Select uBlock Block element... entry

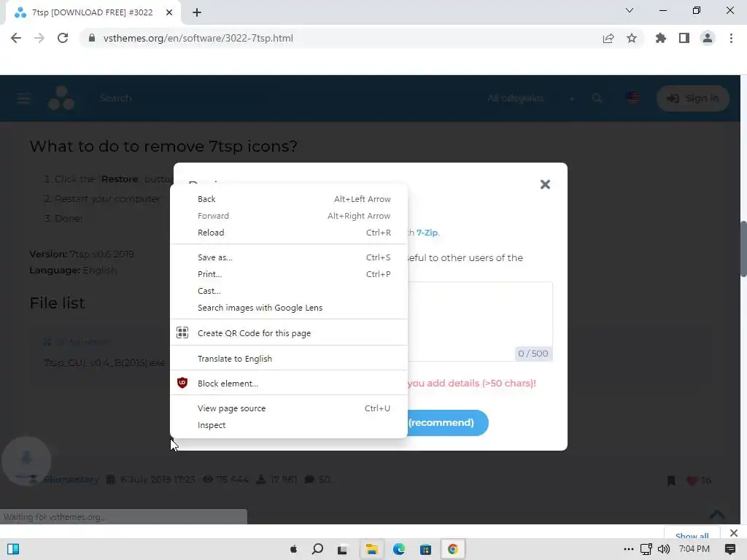pyautogui.click(x=289, y=384)
